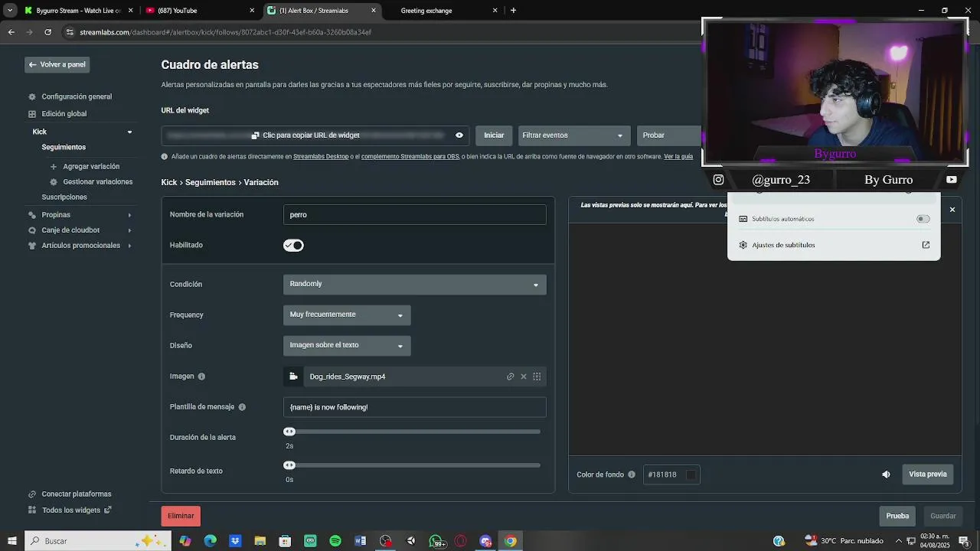Mute the preview sound speaker icon

pos(886,474)
